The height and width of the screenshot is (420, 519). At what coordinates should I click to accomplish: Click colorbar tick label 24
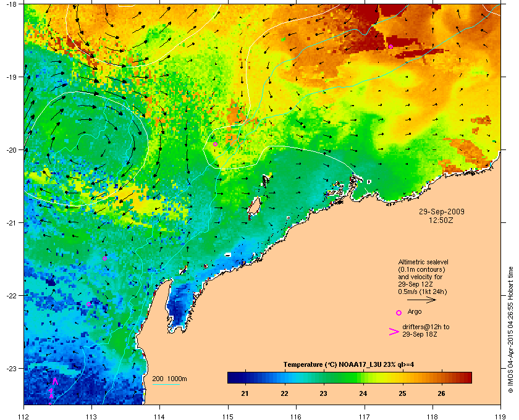point(363,393)
